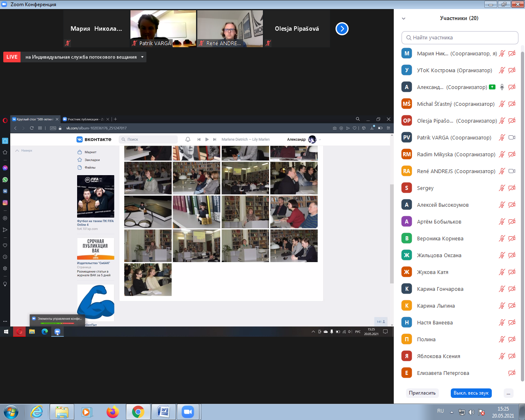The width and height of the screenshot is (525, 420).
Task: Toggle video icon for Radim Mikyska
Action: coord(512,154)
